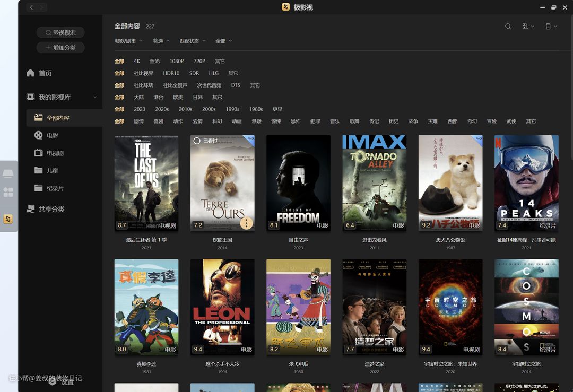Filter by 杜比环绕 audio
This screenshot has height=392, width=573.
pyautogui.click(x=143, y=85)
